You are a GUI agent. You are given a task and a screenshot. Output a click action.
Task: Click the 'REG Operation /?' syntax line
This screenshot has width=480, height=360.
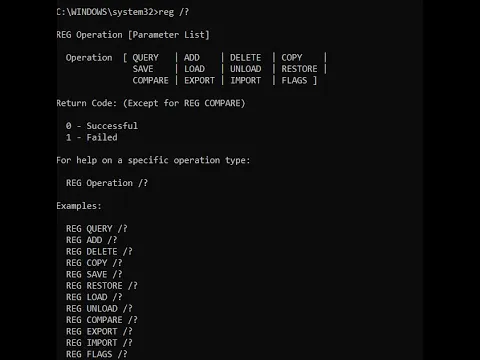107,183
